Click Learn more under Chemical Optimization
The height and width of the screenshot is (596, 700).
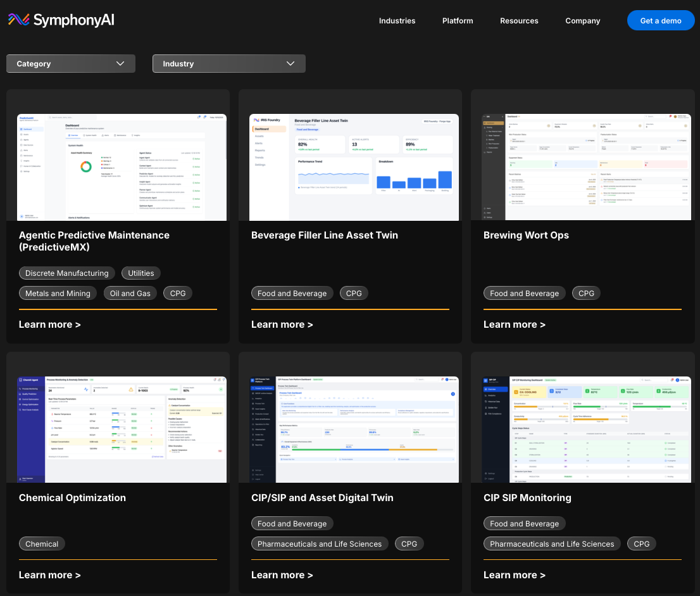49,575
